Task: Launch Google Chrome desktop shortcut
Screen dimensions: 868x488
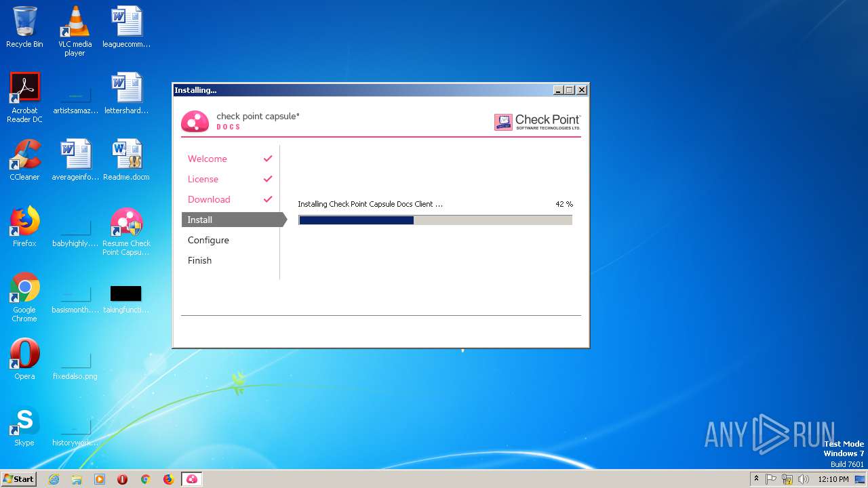Action: 24,297
